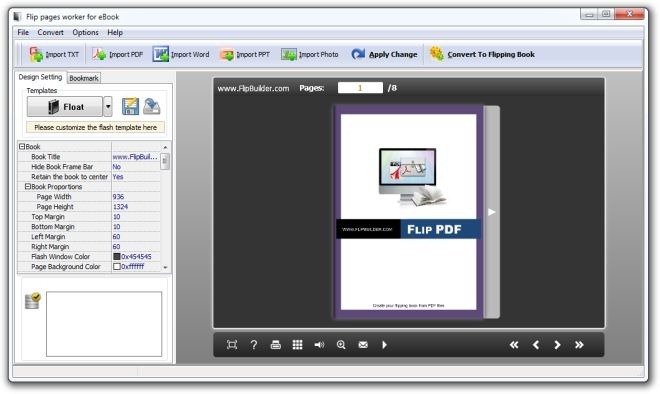Select the Book Title property row
The image size is (660, 394).
(x=89, y=157)
